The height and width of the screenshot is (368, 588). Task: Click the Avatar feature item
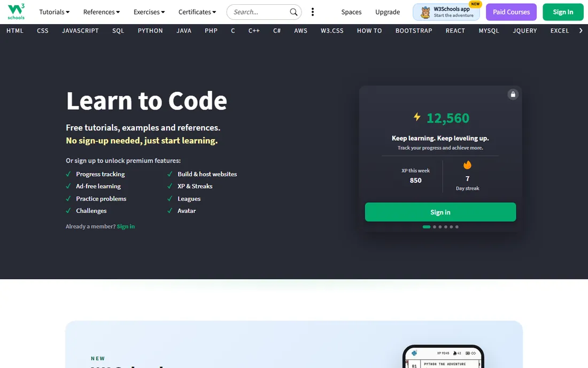(x=187, y=211)
